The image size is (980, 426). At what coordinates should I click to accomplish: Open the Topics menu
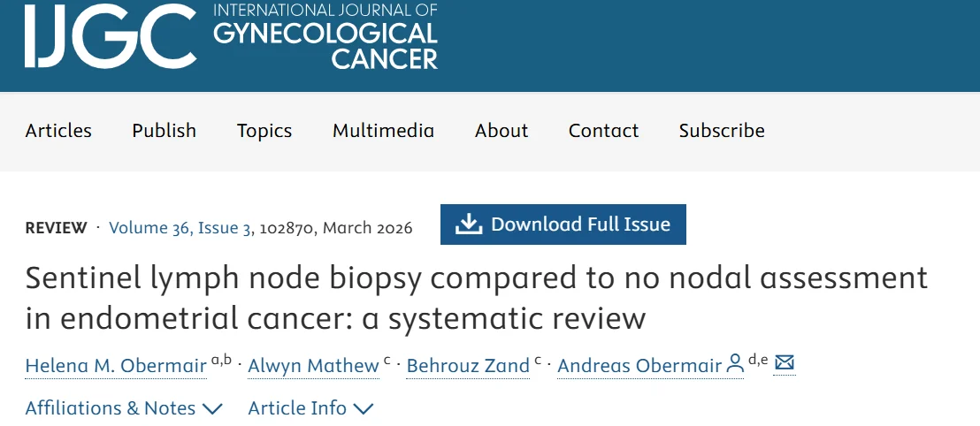(264, 131)
